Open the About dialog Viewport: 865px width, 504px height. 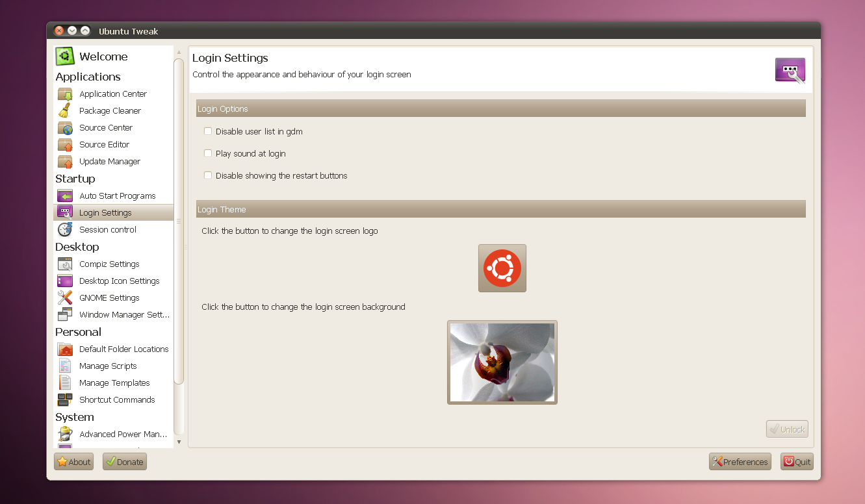[x=73, y=462]
